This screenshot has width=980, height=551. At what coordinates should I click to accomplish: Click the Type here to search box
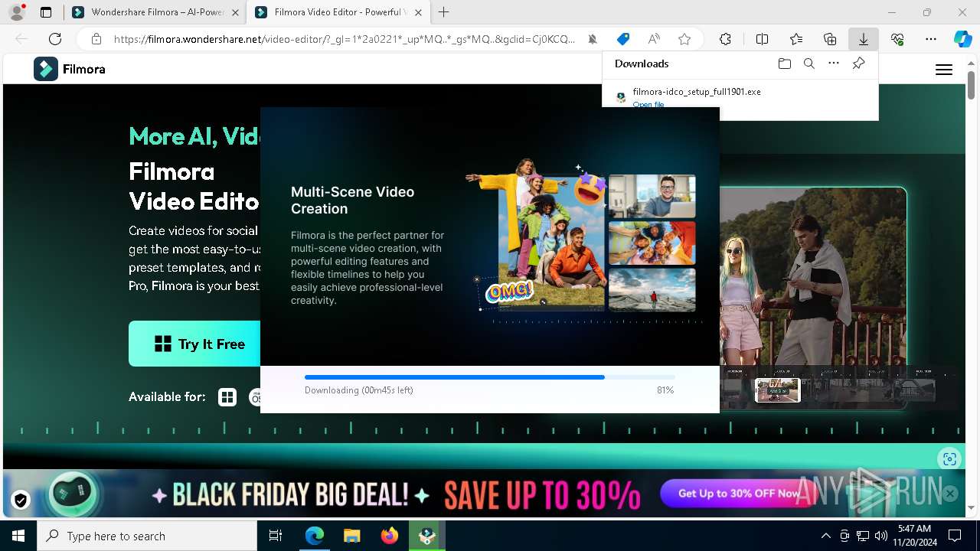[x=147, y=536]
